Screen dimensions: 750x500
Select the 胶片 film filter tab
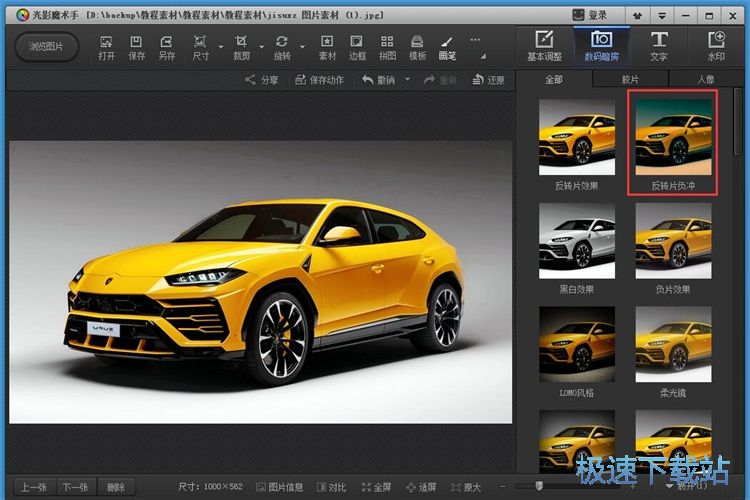(630, 79)
